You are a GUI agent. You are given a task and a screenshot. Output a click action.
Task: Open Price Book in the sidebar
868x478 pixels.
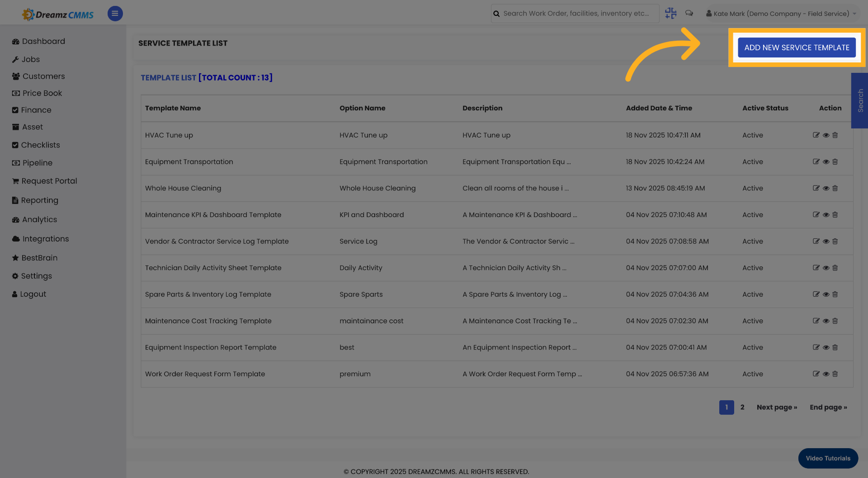tap(37, 93)
